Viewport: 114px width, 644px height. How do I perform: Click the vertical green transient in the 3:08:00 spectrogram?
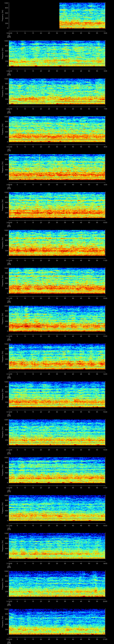40,158
